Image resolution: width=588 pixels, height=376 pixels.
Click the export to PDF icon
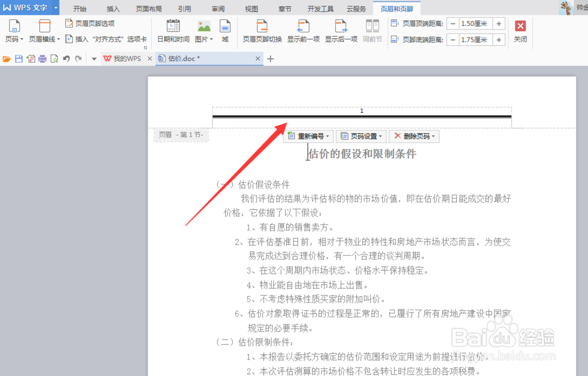[31, 59]
